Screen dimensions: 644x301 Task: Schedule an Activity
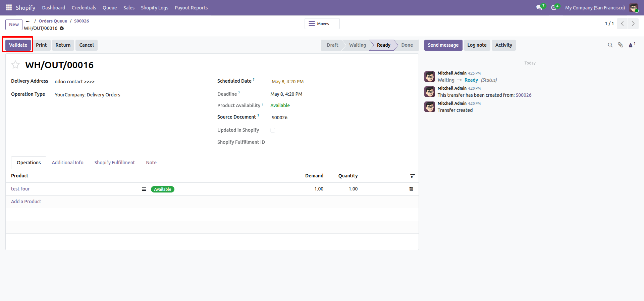pos(504,45)
